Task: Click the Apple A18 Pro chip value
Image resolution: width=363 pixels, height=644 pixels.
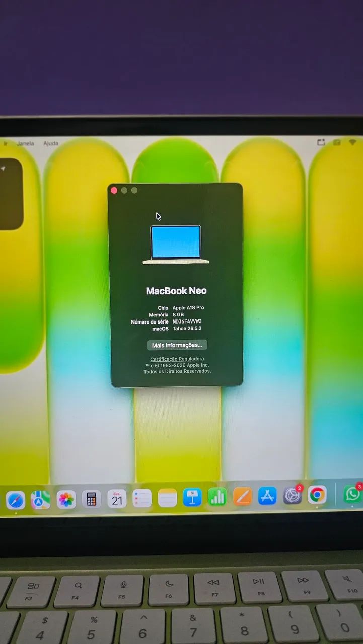Action: click(x=188, y=308)
